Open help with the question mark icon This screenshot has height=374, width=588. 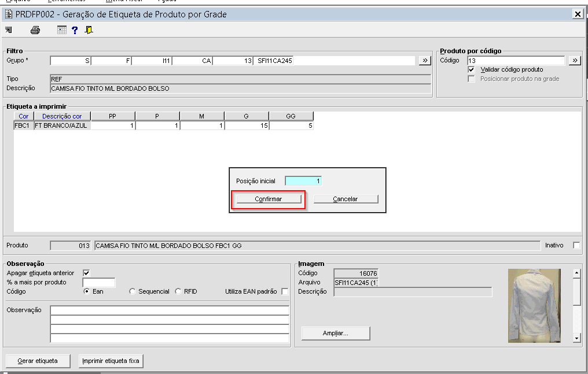(x=75, y=30)
